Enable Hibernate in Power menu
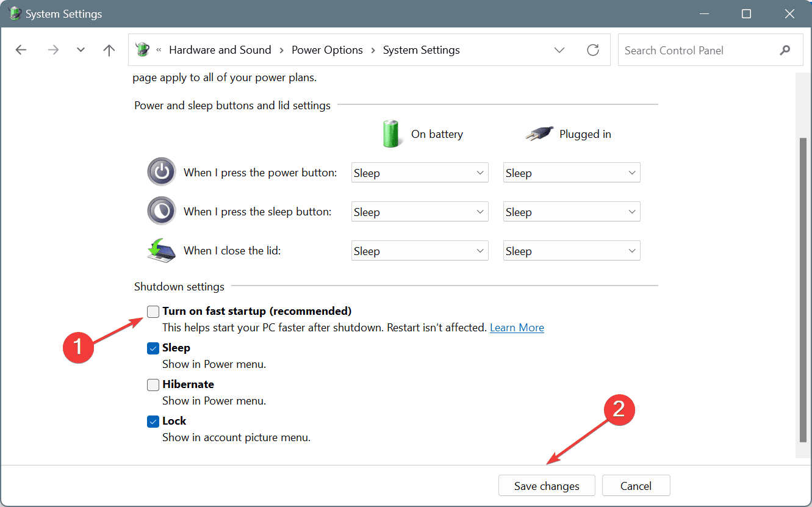812x507 pixels. pyautogui.click(x=153, y=384)
